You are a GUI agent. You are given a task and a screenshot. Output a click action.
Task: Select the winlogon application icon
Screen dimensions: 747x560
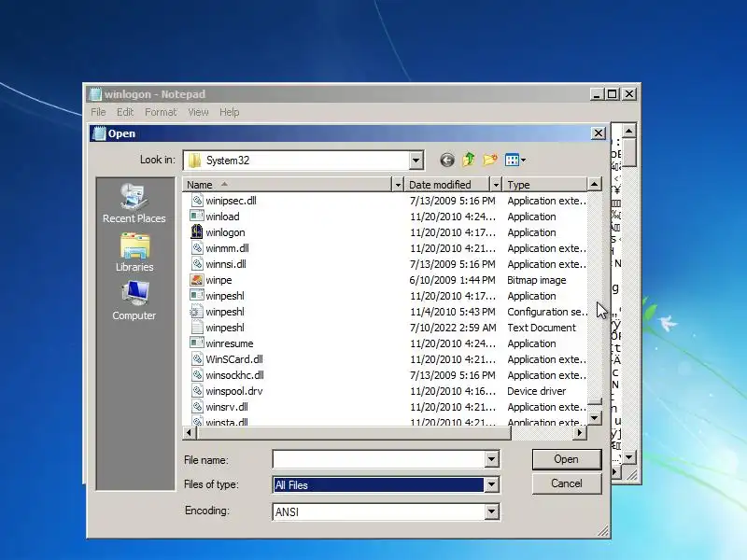pos(197,231)
